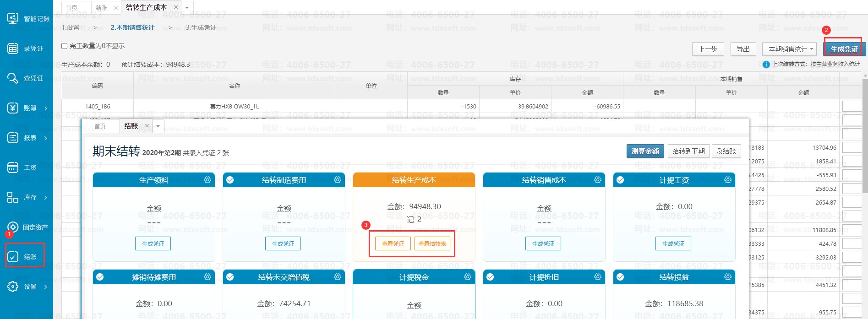The height and width of the screenshot is (319, 868).
Task: Toggle checkmark on 结转制造费用 card
Action: [x=230, y=180]
